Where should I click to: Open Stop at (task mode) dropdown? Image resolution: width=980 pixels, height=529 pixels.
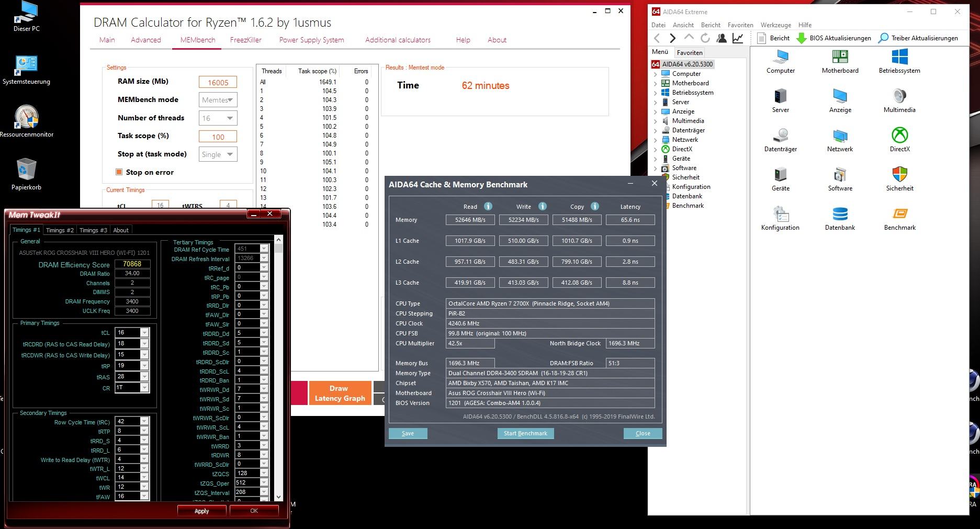[218, 154]
